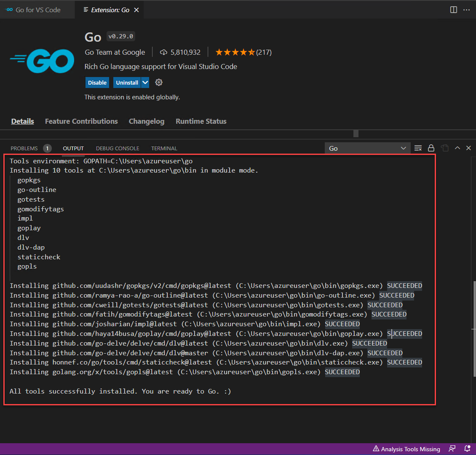This screenshot has width=476, height=455.
Task: Open the Changelog tab
Action: click(x=147, y=121)
